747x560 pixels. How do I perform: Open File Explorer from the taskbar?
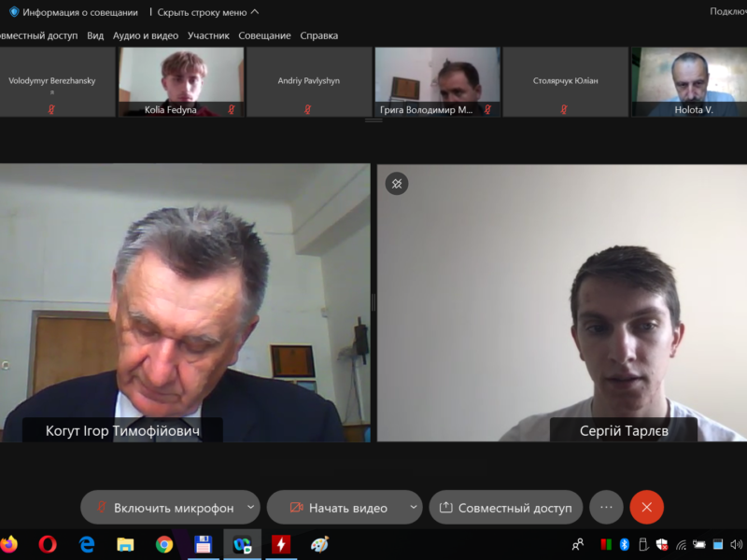point(125,544)
